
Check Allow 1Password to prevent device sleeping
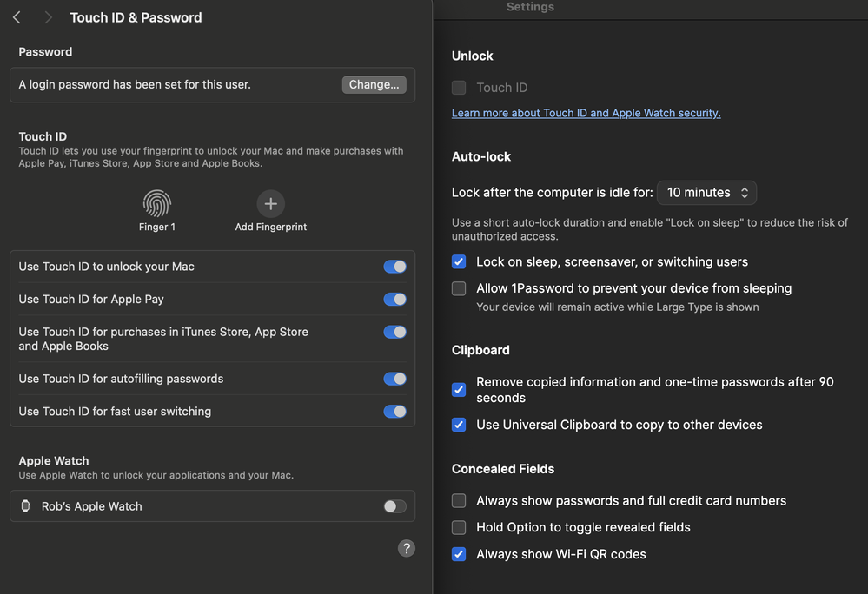[459, 288]
